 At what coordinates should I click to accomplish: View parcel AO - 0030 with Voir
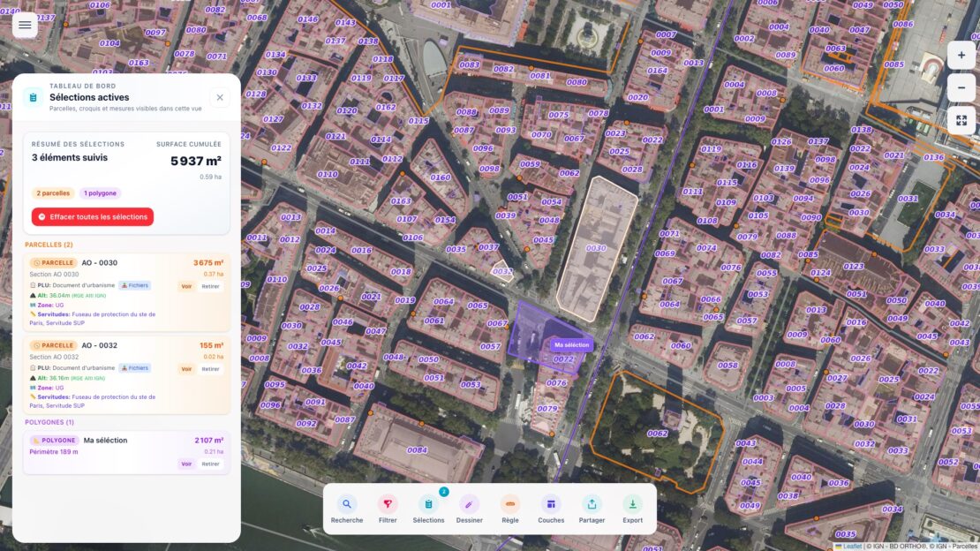pyautogui.click(x=186, y=286)
